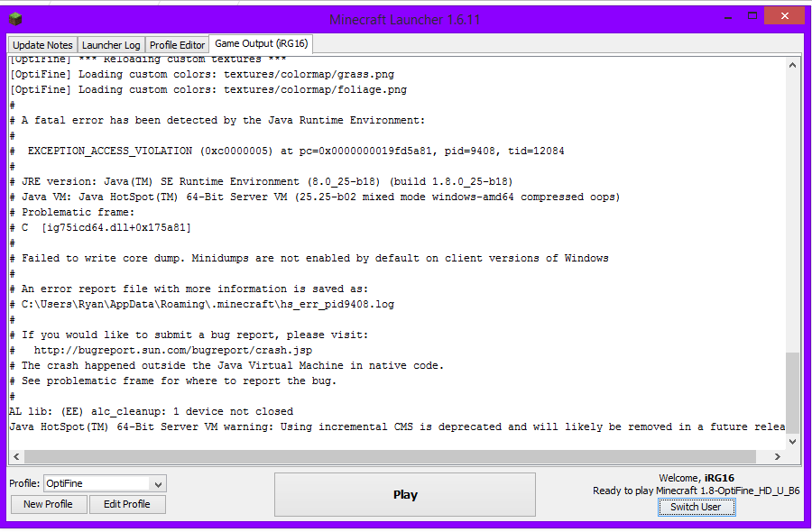Maximize the Minecraft Launcher window
Viewport: 812px width, 532px height.
752,16
